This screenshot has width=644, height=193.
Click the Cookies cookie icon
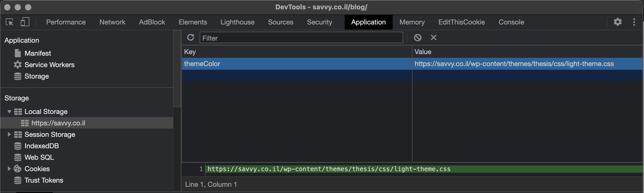click(x=17, y=169)
